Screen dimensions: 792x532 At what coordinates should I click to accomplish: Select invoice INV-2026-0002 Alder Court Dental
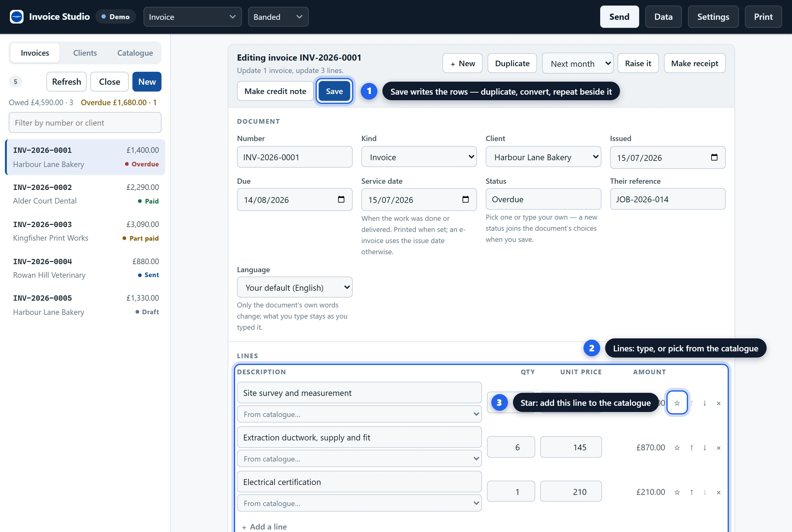click(85, 194)
